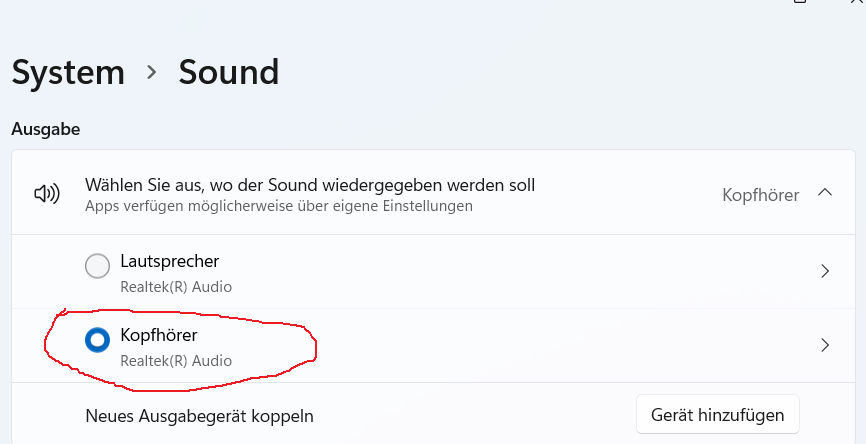Click "Apps verfügen möglicherweise über eigene Einstellungen" subtitle
Screen dimensions: 866x444
click(278, 207)
